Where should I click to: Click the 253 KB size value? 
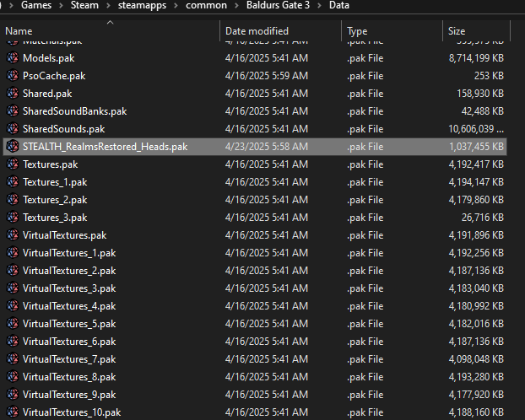[x=489, y=76]
